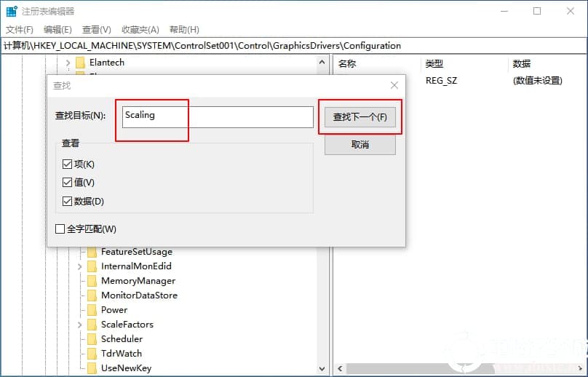Open the 文件(F) menu

point(20,30)
